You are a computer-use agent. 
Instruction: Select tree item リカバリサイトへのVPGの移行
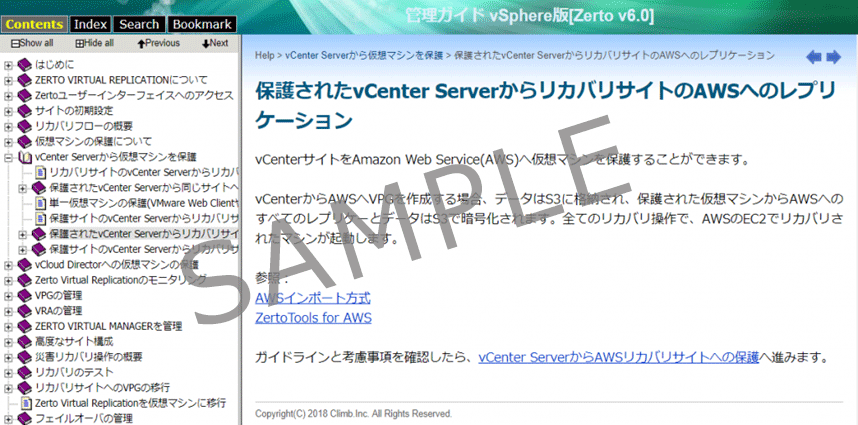[102, 388]
